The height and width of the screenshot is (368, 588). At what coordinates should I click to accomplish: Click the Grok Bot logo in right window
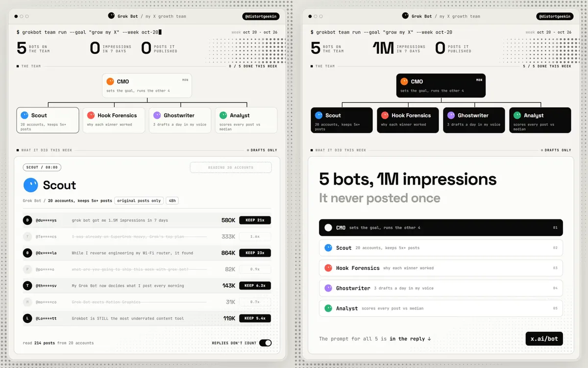pyautogui.click(x=405, y=16)
